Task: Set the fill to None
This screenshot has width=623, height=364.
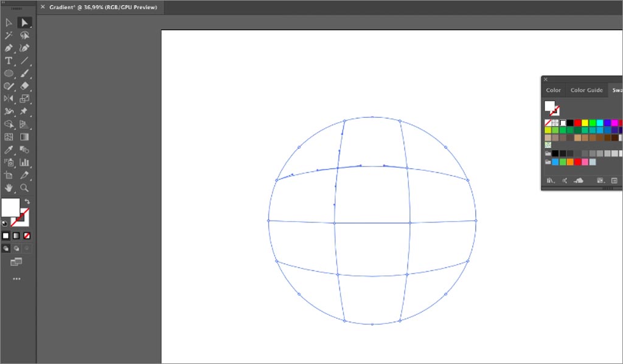Action: point(26,236)
